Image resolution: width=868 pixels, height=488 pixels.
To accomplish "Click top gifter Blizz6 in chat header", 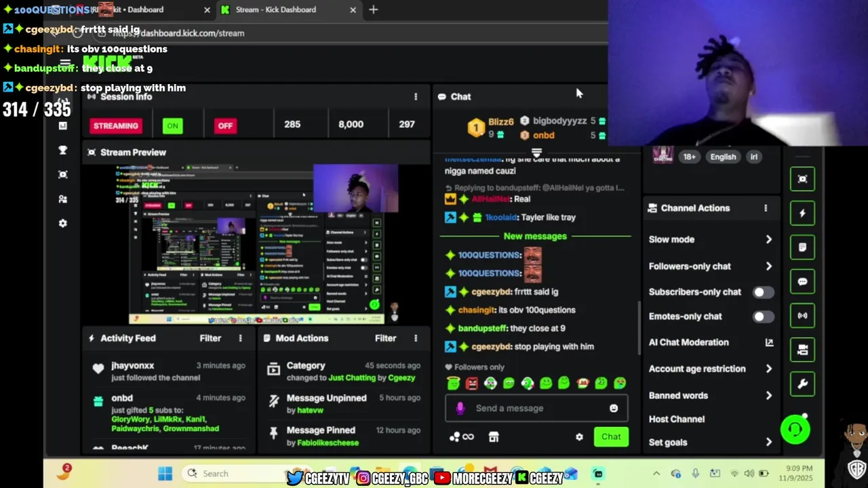I will (x=500, y=122).
